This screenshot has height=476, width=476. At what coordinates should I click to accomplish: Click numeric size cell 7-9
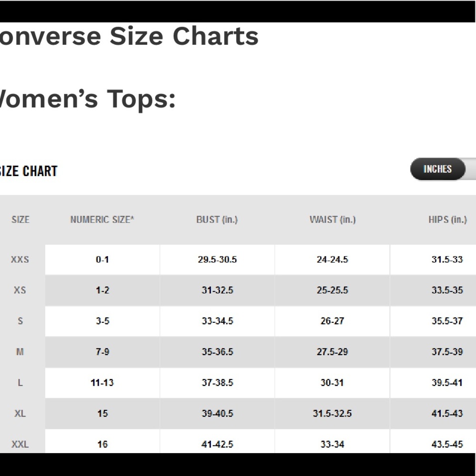tap(102, 352)
